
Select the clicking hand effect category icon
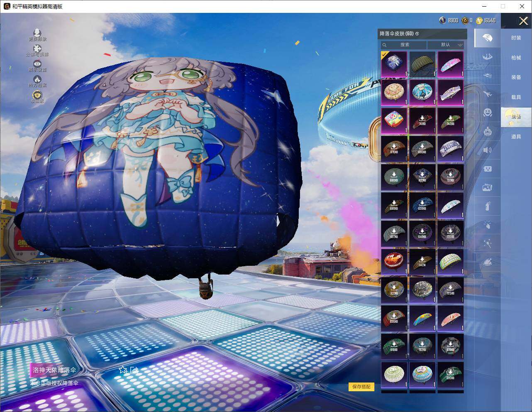(x=488, y=225)
